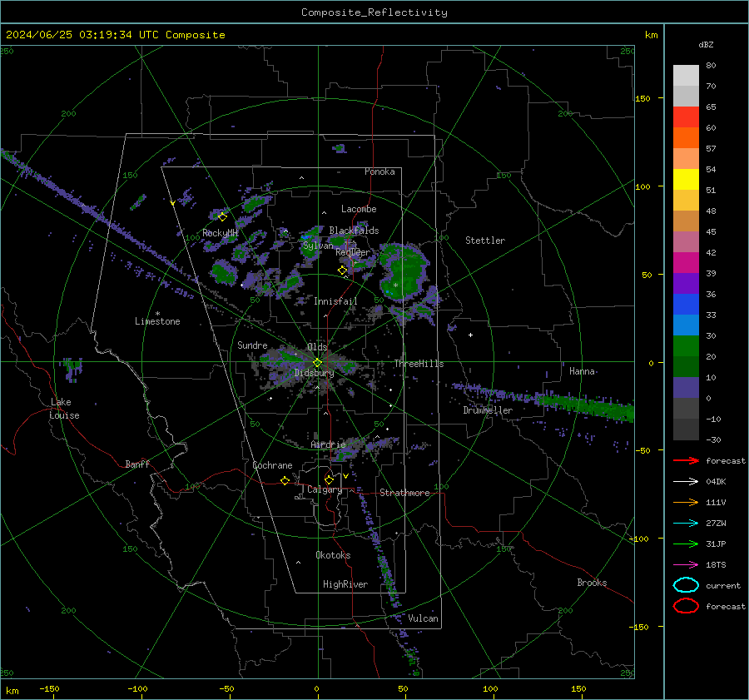
Task: Click yellow diamond marker below Cochrane
Action: (x=285, y=480)
